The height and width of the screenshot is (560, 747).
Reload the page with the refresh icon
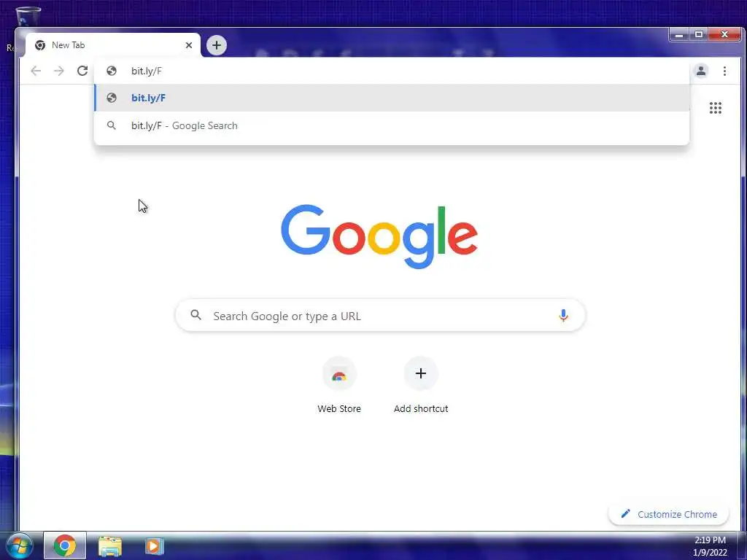click(82, 71)
